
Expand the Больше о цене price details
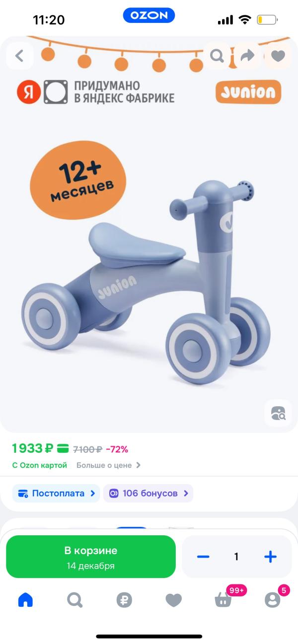[109, 465]
